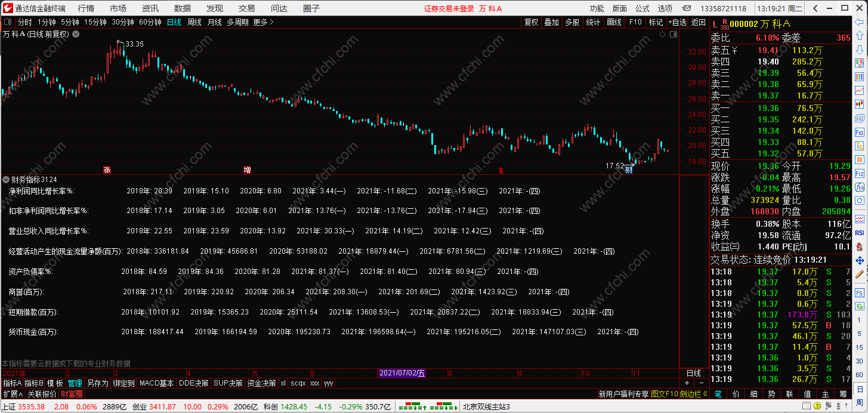Click the 叠加 overlay button
868x413 pixels.
(x=552, y=22)
